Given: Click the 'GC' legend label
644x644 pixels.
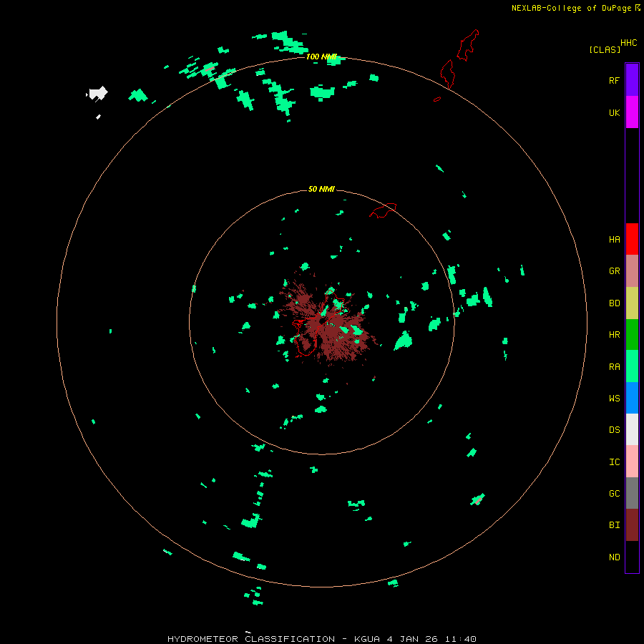Looking at the screenshot, I should (x=614, y=494).
